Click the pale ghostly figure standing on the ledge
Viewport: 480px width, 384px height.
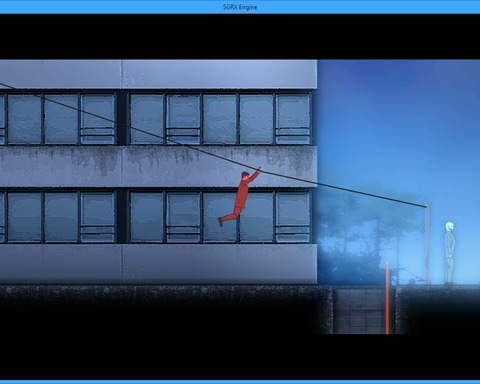[x=449, y=253]
